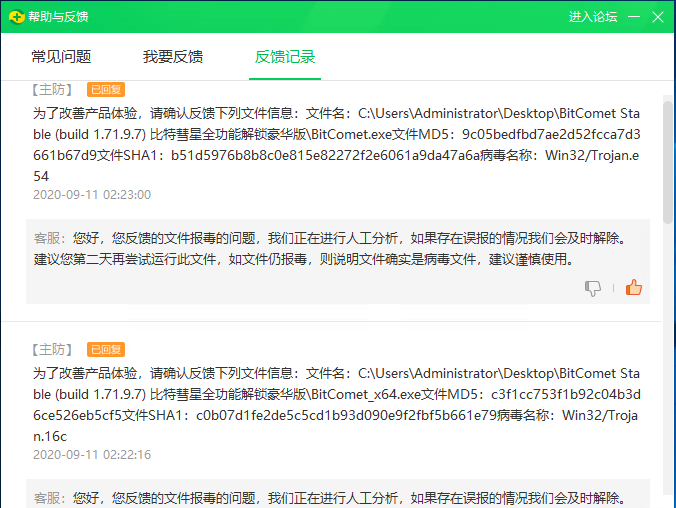Click the 已回复 badge on the BitComet_x64.exe record

point(106,349)
